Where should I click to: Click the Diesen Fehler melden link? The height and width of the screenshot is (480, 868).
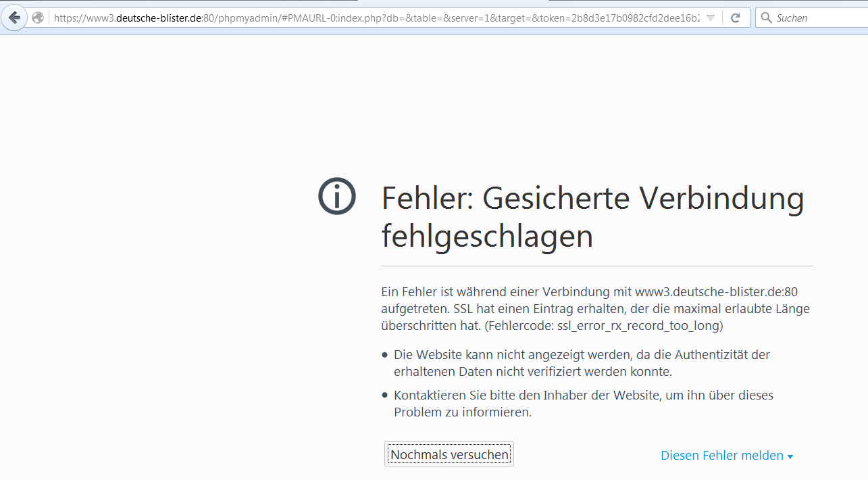coord(721,456)
